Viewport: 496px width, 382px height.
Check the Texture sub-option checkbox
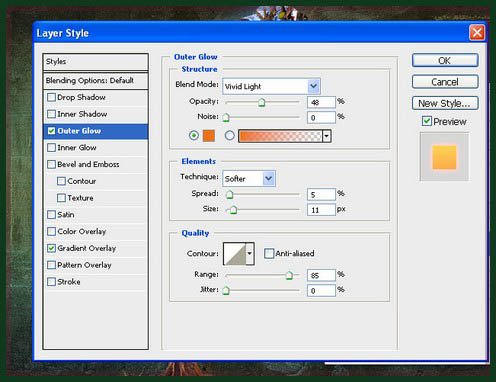pos(61,198)
